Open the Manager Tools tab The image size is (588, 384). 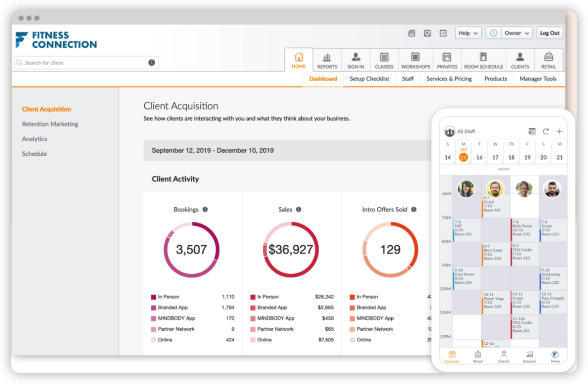[x=538, y=79]
